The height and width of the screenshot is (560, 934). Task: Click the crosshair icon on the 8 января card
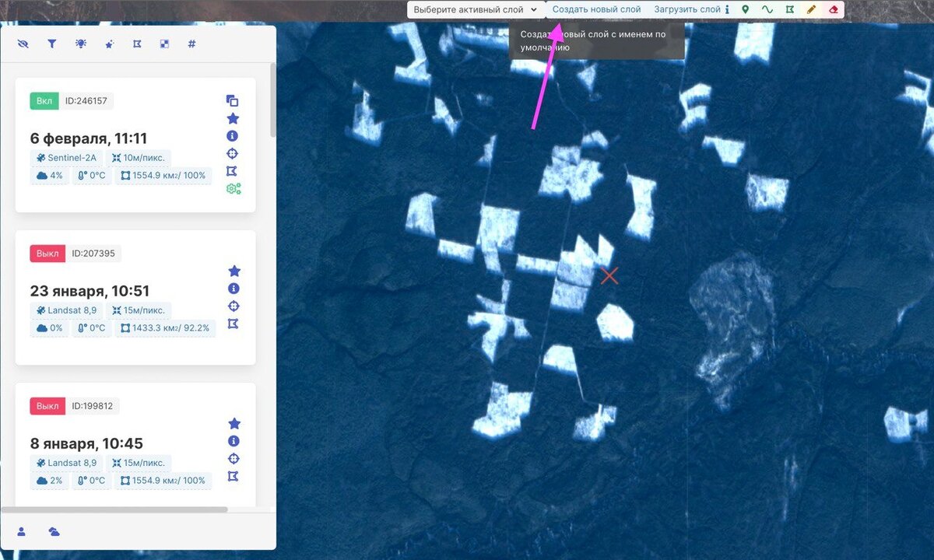233,458
